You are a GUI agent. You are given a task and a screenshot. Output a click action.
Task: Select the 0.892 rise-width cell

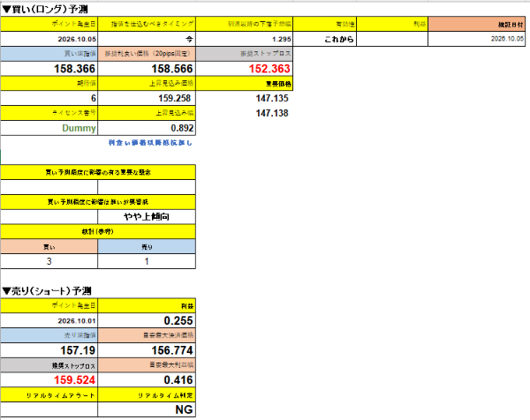click(147, 128)
